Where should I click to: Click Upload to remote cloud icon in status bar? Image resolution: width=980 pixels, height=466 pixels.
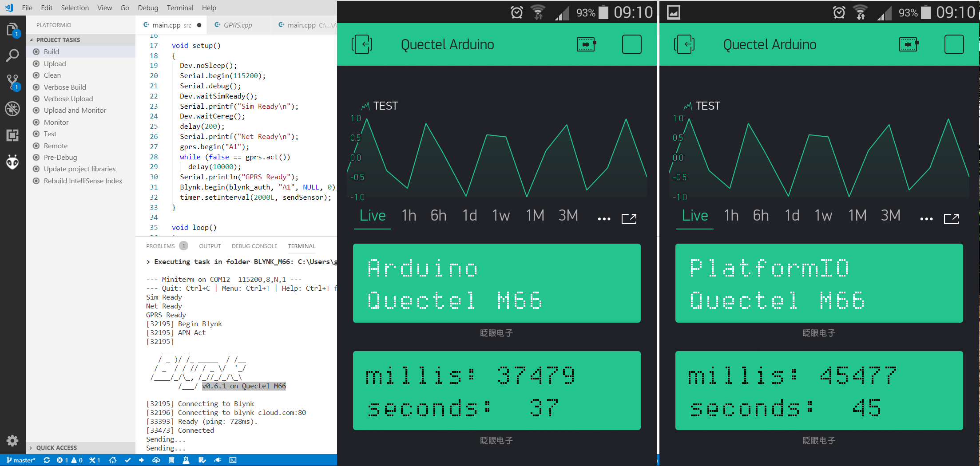click(x=156, y=460)
